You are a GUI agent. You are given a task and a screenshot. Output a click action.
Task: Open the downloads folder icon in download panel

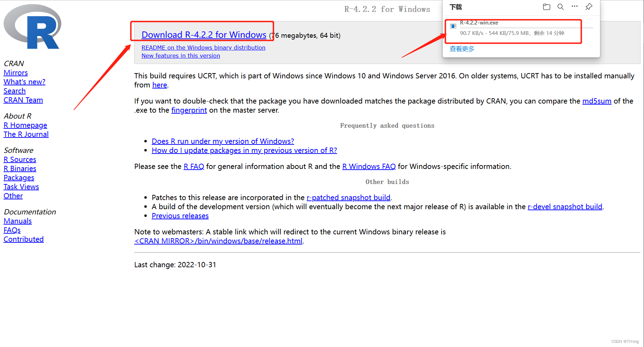546,7
